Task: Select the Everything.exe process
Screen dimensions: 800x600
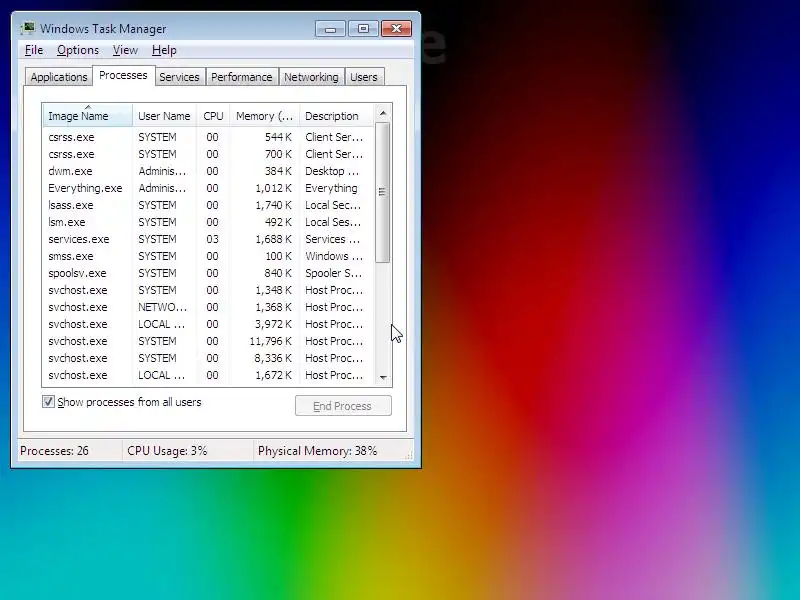Action: [x=208, y=188]
